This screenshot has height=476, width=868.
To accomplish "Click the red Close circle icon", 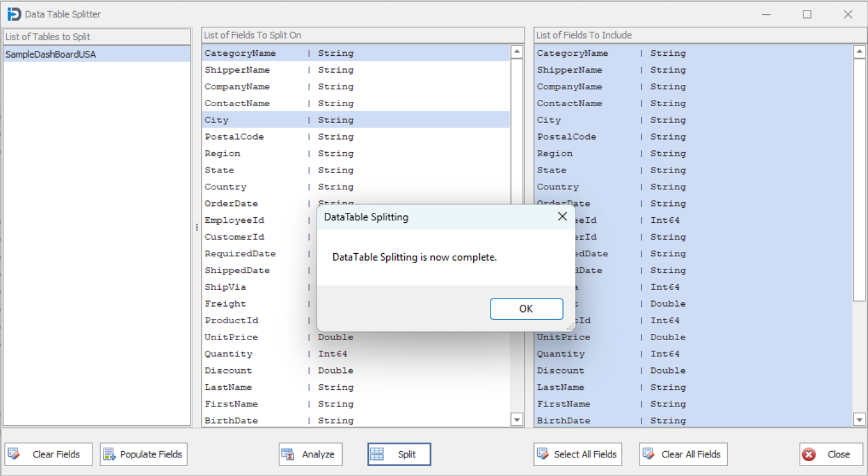I will point(809,454).
